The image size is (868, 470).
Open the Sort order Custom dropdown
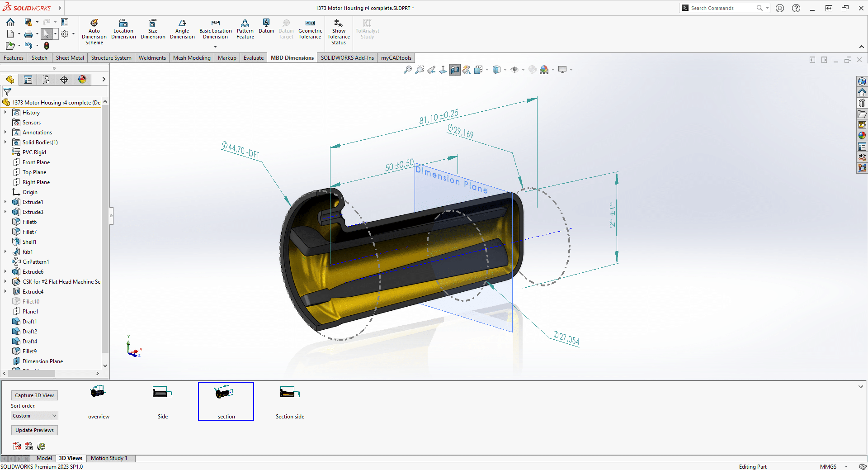tap(34, 416)
